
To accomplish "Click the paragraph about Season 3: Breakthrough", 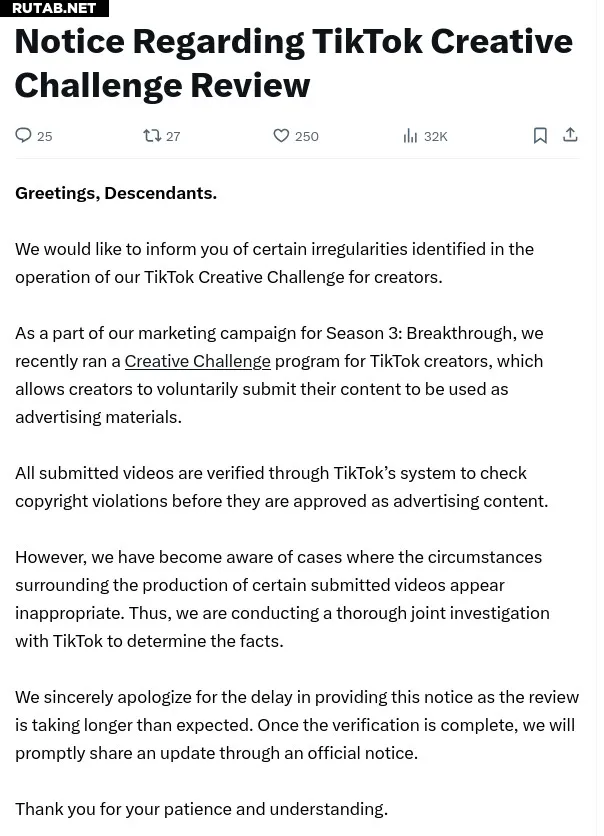I will tap(279, 375).
